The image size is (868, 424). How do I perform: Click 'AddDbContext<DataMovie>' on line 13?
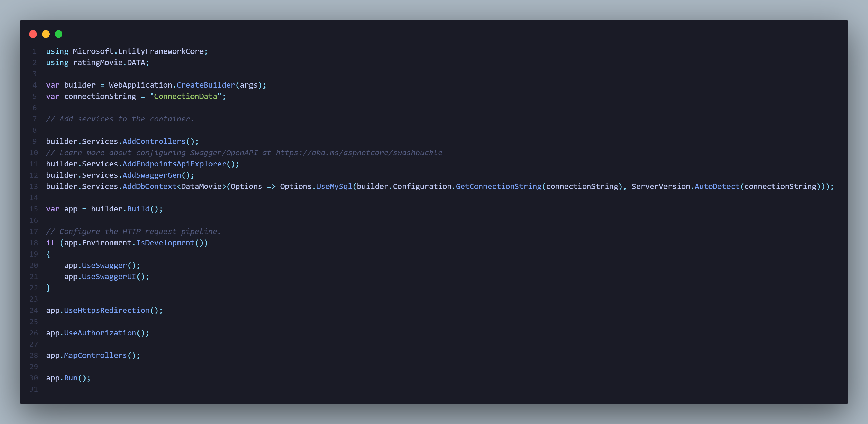[x=174, y=186]
